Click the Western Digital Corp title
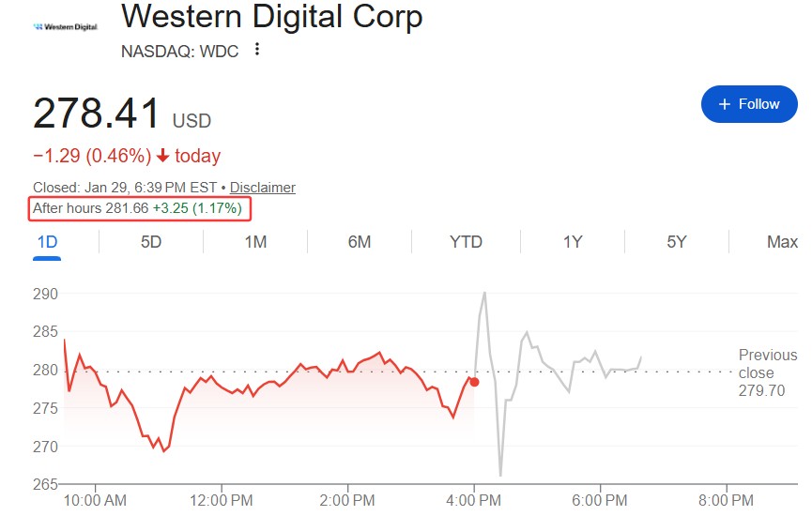Screen dimensions: 812x516 272,16
